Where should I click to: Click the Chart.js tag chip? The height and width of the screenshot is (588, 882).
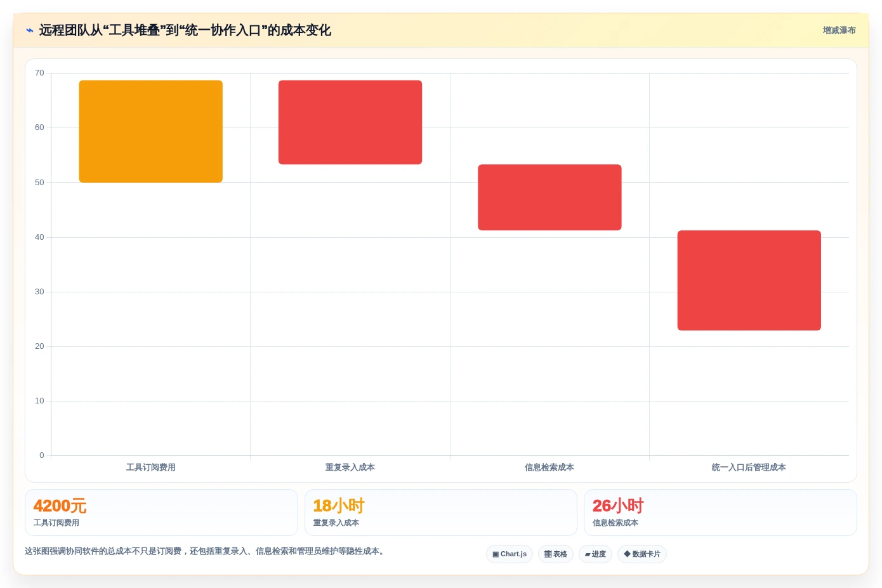(x=510, y=554)
